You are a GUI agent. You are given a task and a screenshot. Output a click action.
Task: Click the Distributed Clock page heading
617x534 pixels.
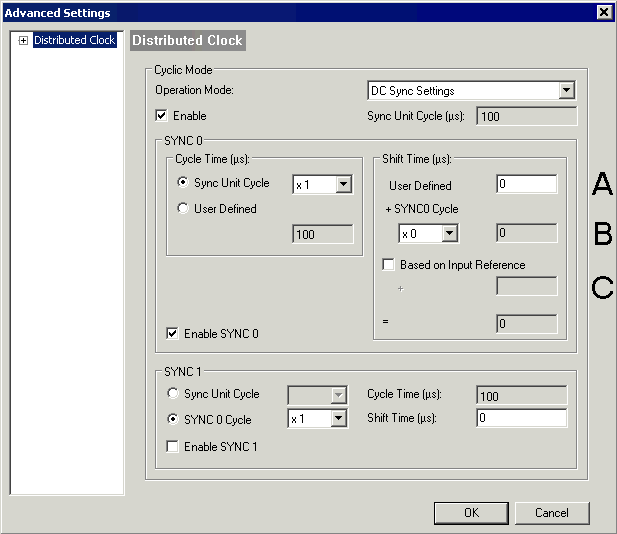point(188,40)
